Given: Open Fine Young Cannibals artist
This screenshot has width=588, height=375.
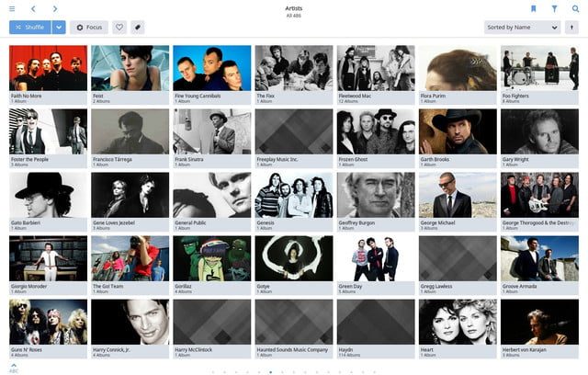Looking at the screenshot, I should coord(212,75).
